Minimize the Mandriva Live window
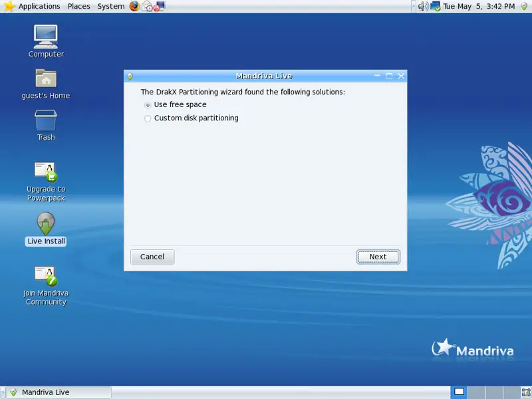 [x=377, y=76]
